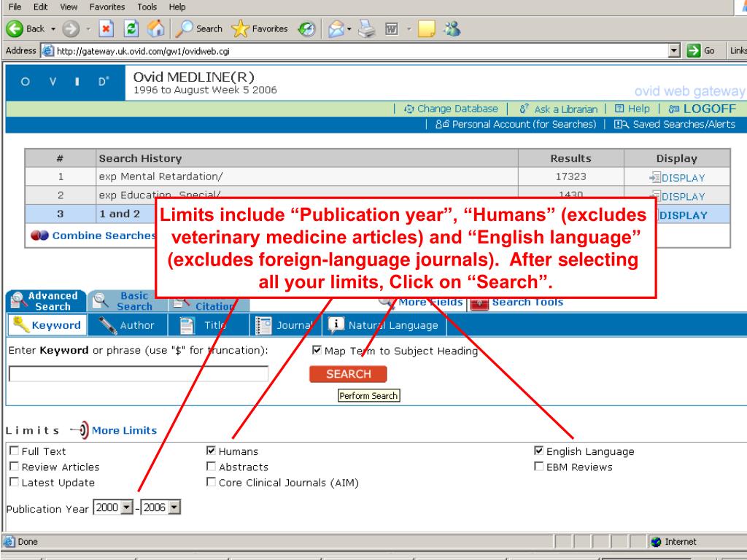Open the View menu

tap(69, 7)
